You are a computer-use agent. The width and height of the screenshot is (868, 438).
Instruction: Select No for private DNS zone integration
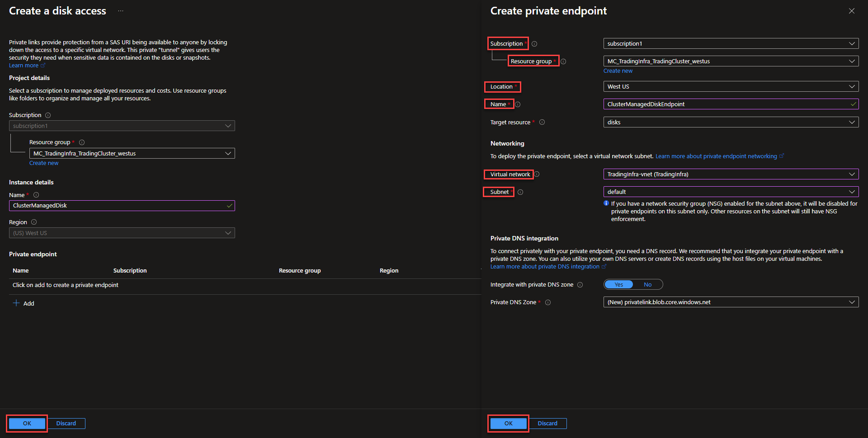(647, 284)
